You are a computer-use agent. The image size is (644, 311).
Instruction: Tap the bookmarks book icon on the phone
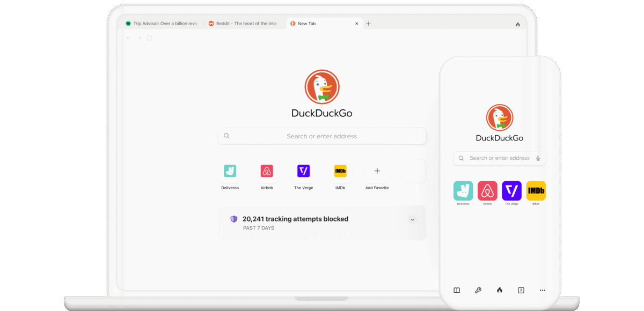pyautogui.click(x=457, y=290)
